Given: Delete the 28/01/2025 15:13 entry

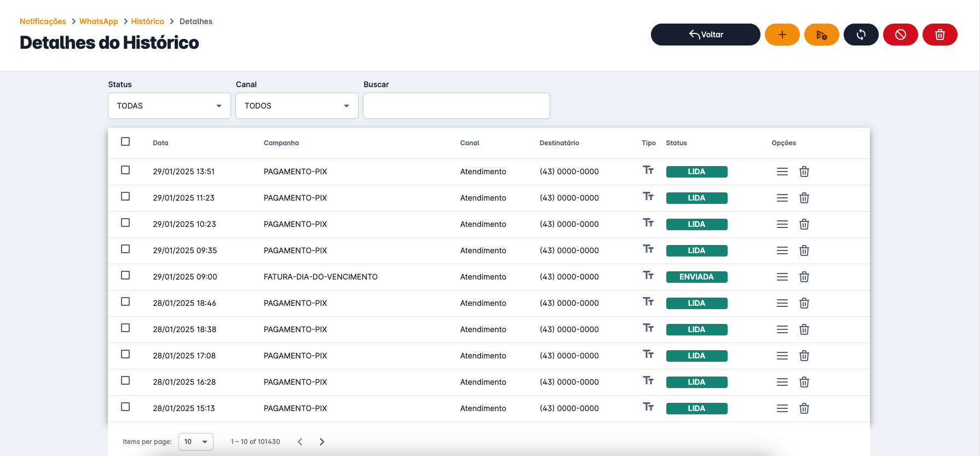Looking at the screenshot, I should click(x=804, y=408).
